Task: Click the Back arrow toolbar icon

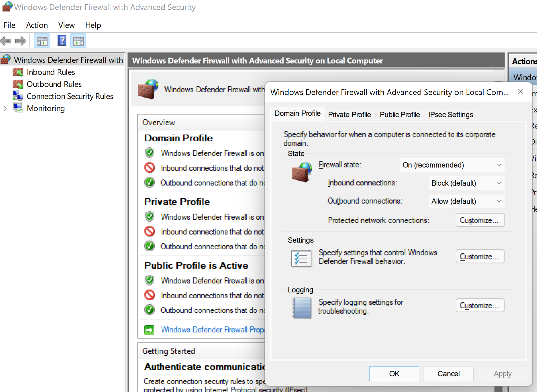Action: click(5, 41)
